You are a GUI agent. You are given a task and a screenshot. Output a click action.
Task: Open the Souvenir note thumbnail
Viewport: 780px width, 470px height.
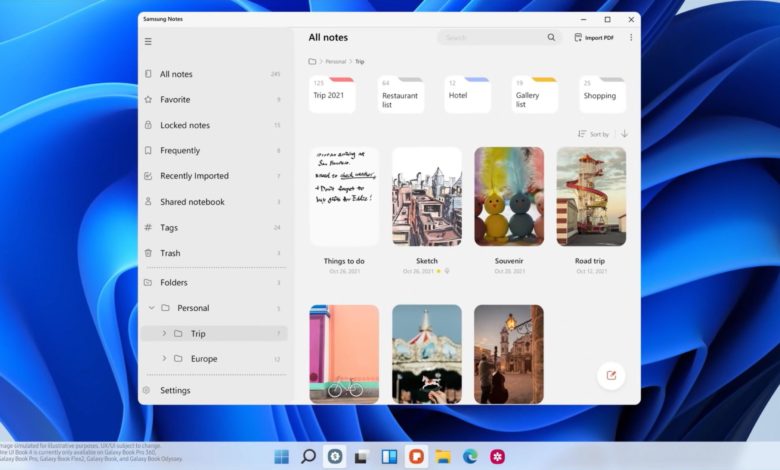pos(509,196)
